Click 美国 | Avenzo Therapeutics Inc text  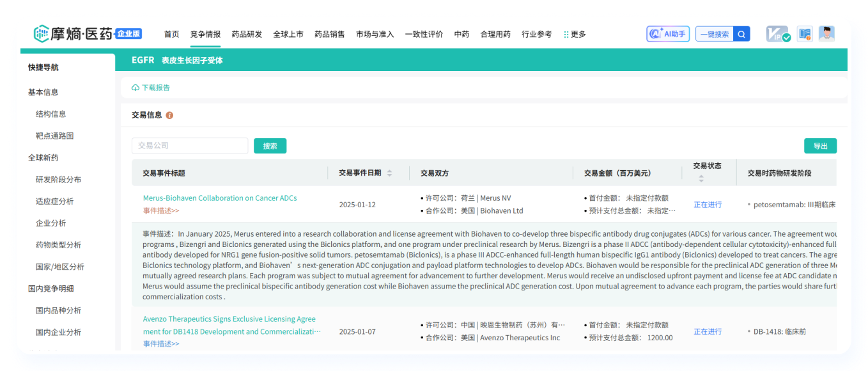pyautogui.click(x=510, y=338)
